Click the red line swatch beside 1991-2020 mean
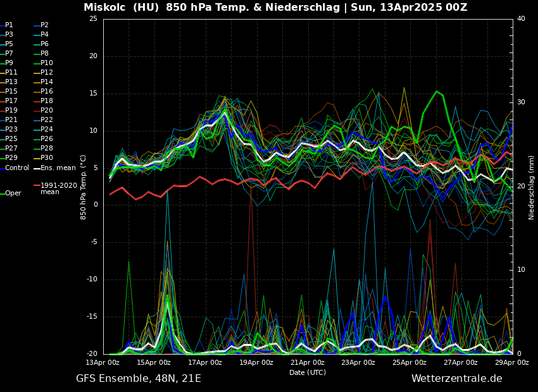538x392 pixels. 37,186
